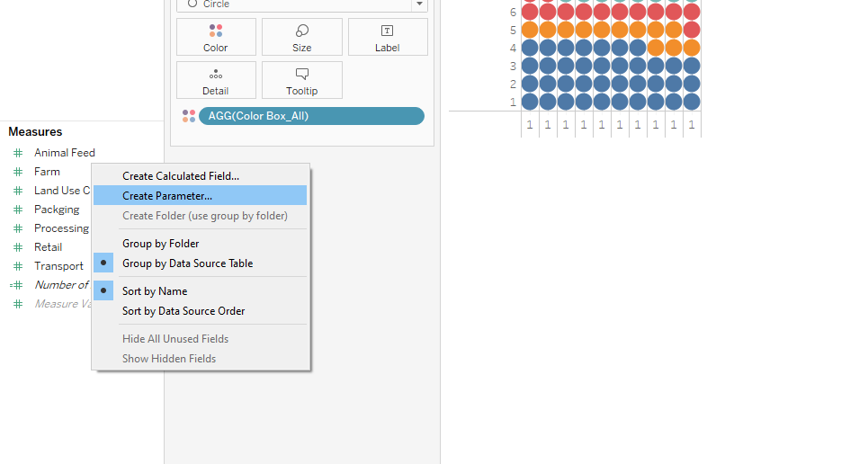Click number icon next to Measure Values
The image size is (868, 464).
point(18,303)
